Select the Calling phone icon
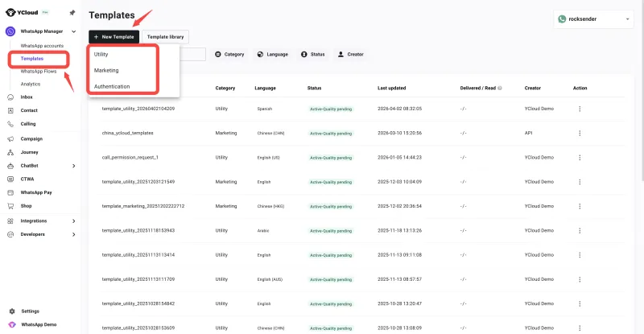This screenshot has height=334, width=644. pyautogui.click(x=10, y=124)
